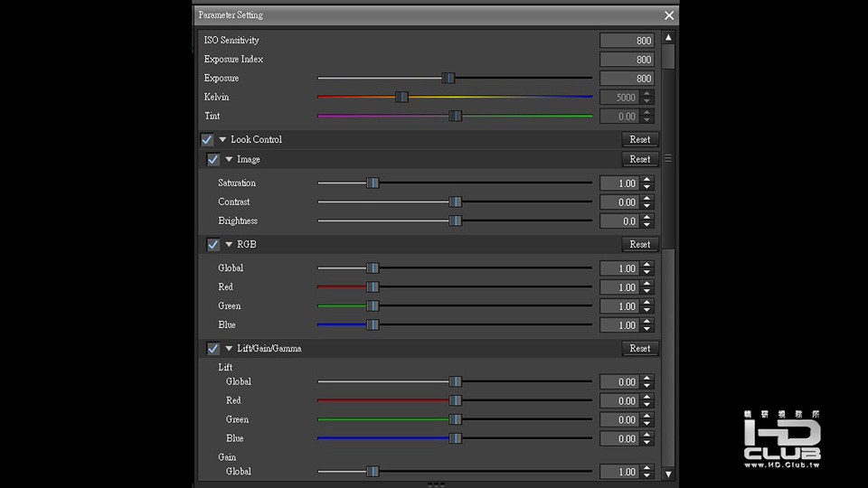Screen dimensions: 868x488
Task: Disable the Look Control checkbox
Action: point(207,139)
